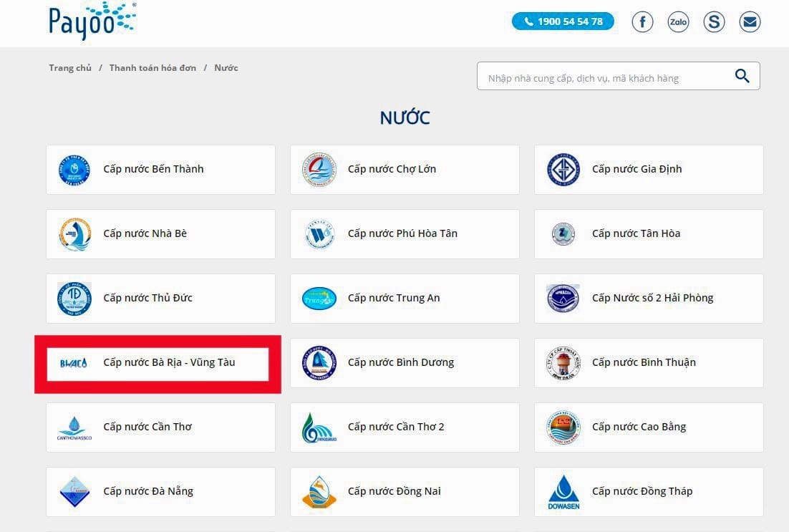Image resolution: width=789 pixels, height=532 pixels.
Task: Open the Facebook icon link
Action: pyautogui.click(x=642, y=21)
